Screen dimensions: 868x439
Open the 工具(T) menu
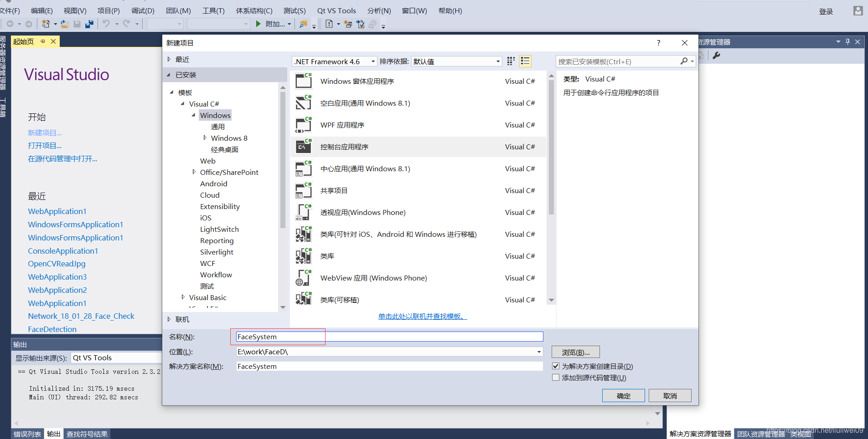213,10
